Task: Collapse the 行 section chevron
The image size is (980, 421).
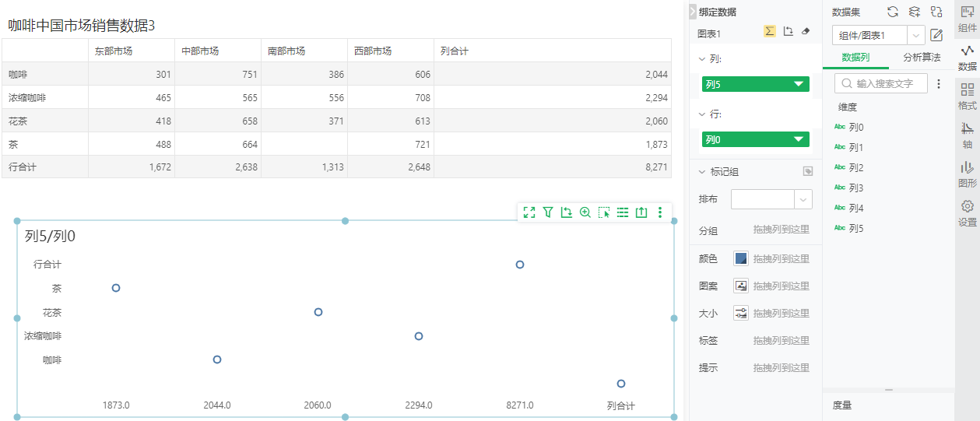Action: tap(701, 114)
